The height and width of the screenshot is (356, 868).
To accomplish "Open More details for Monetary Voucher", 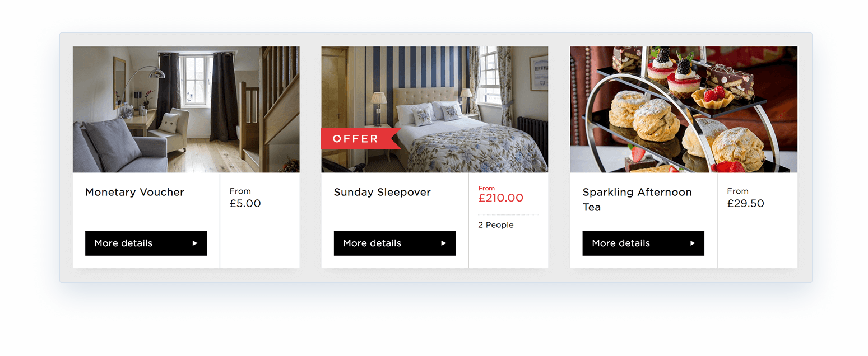I will click(146, 243).
